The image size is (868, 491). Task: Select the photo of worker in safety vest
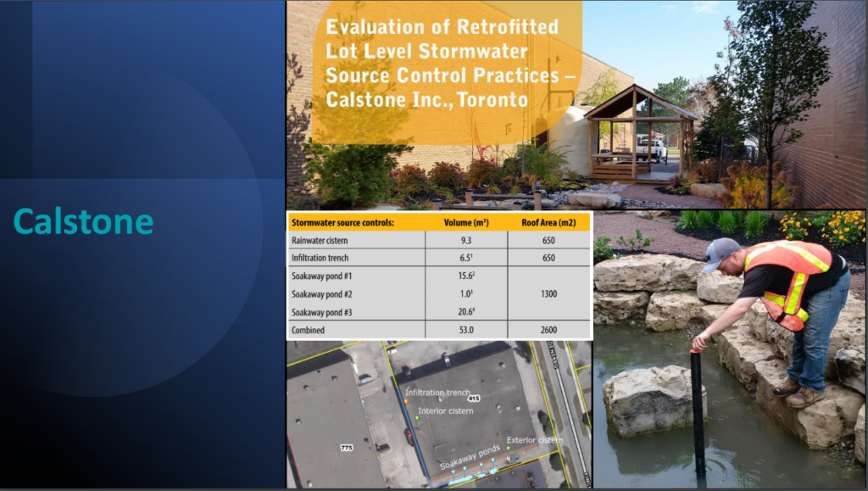click(x=730, y=349)
